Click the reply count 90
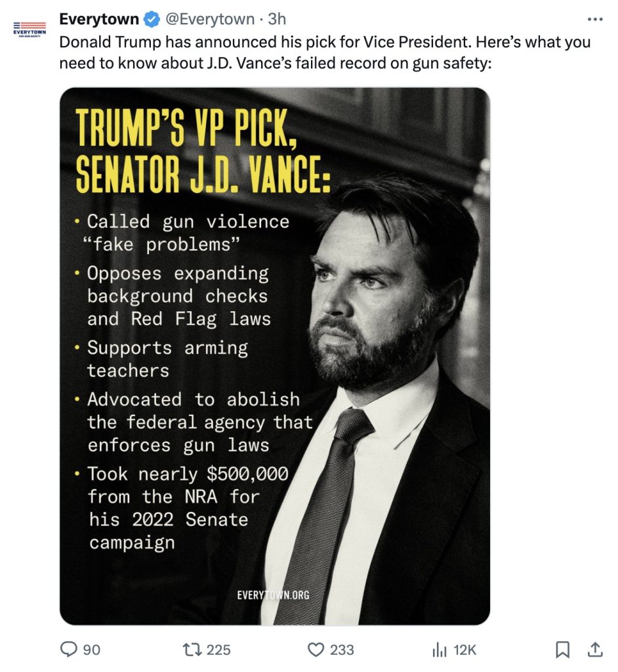618x672 pixels. [92, 650]
